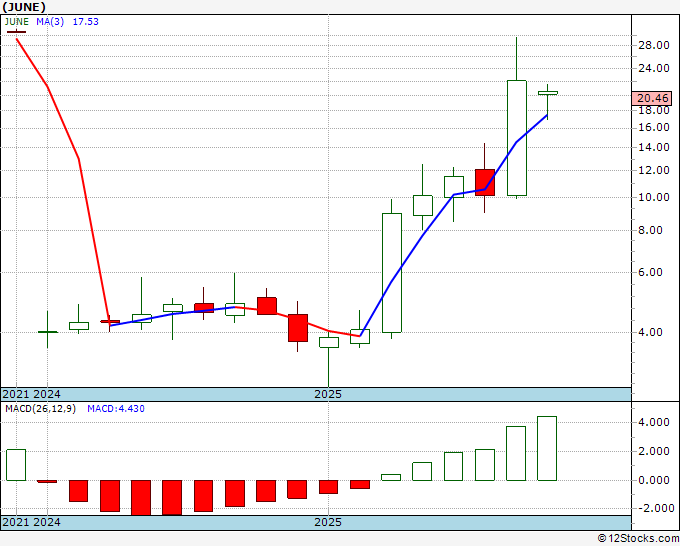Click the 2021 marker on price chart timeline
680x546 pixels.
[16, 394]
